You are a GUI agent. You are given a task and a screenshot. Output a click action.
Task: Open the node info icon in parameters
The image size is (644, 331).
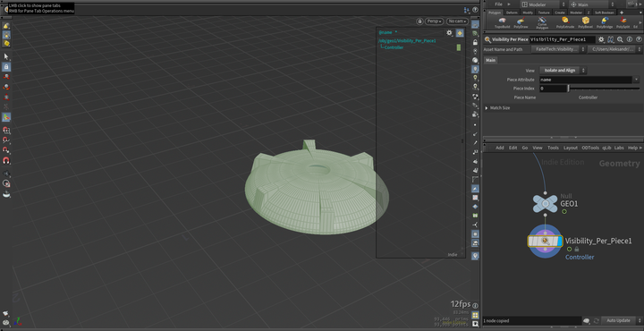[629, 39]
